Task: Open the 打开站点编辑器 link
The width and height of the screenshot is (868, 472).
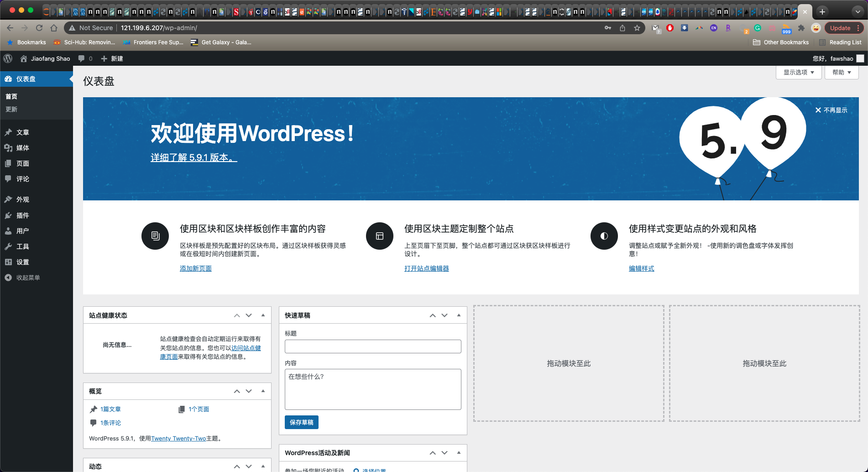Action: pyautogui.click(x=426, y=268)
